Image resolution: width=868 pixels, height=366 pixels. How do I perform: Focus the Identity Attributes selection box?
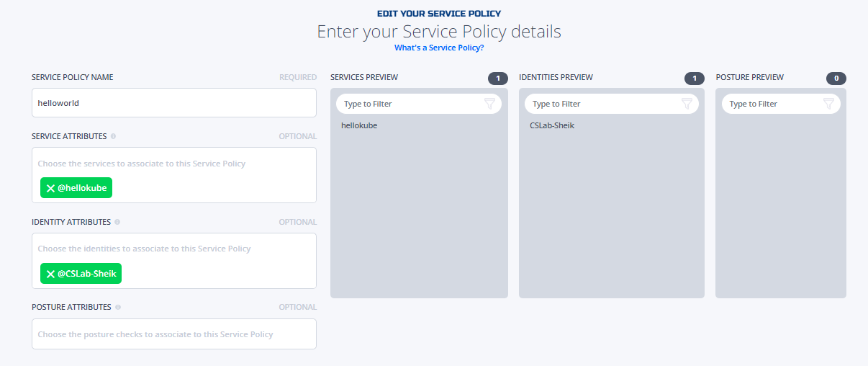[x=174, y=261]
